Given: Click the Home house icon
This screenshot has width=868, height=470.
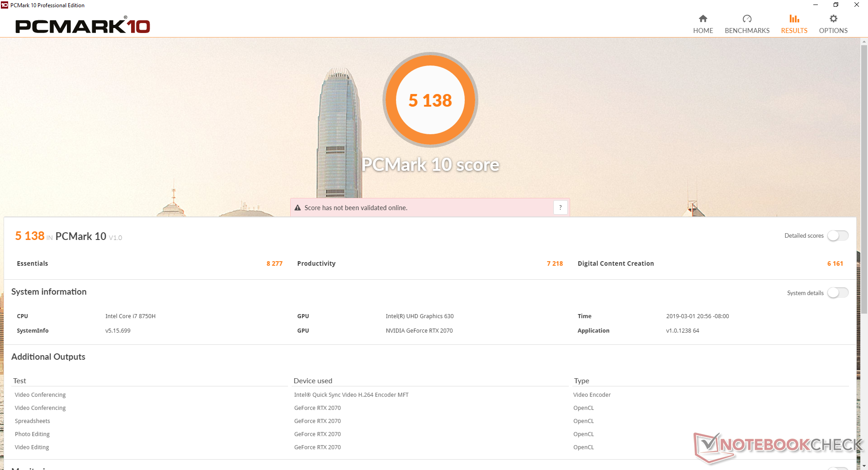Looking at the screenshot, I should (x=703, y=19).
